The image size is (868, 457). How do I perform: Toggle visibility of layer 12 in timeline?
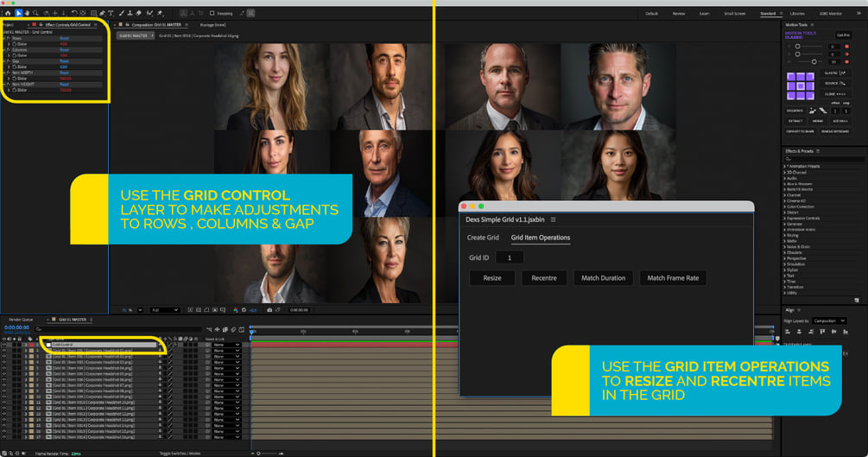pyautogui.click(x=3, y=409)
